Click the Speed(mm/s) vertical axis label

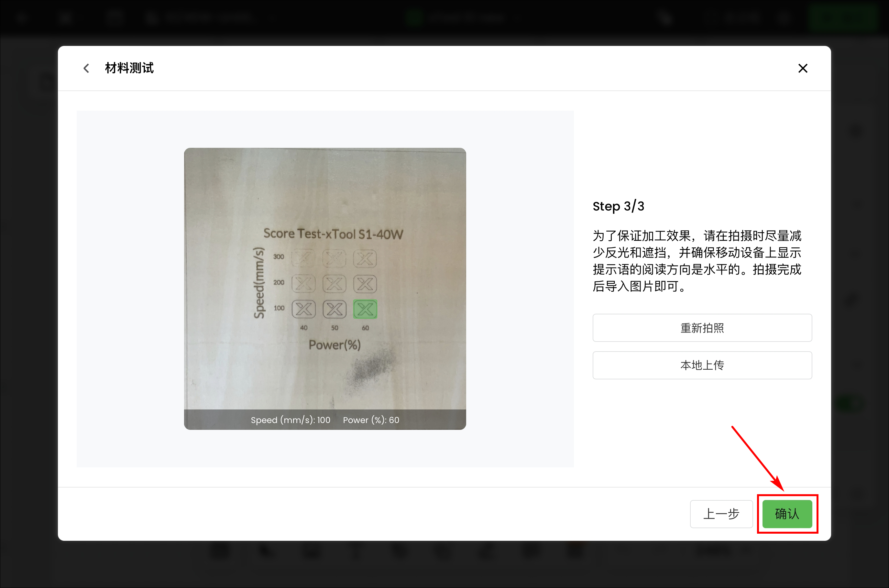coord(259,283)
